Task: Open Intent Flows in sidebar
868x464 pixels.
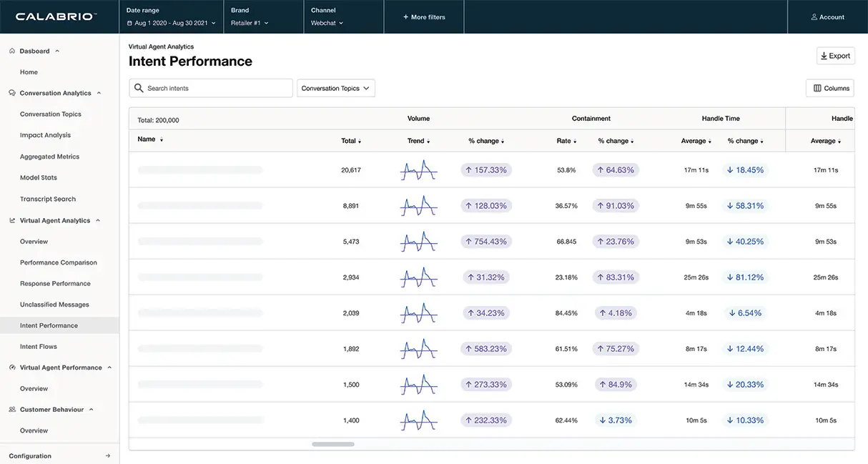Action: click(39, 347)
